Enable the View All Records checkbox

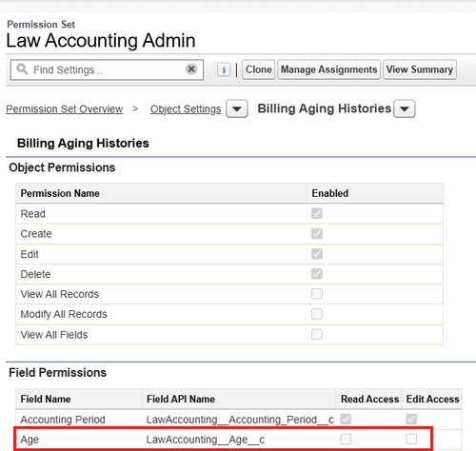317,294
